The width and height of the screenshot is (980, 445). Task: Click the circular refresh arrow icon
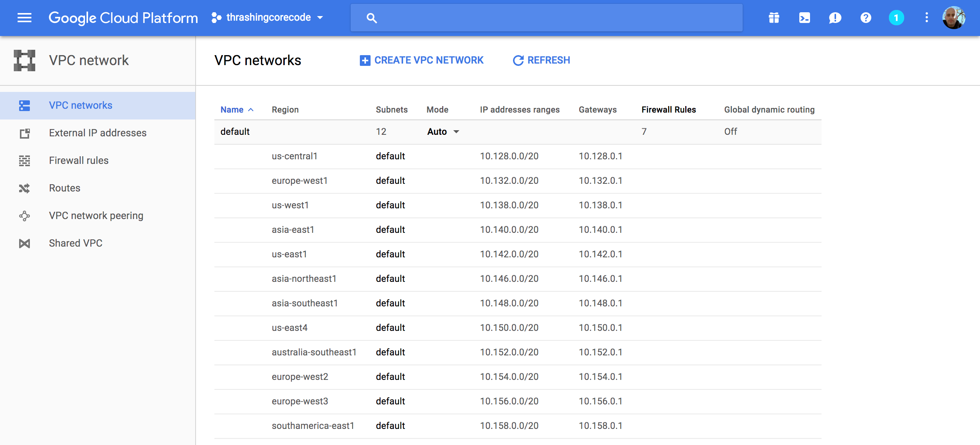(x=518, y=61)
